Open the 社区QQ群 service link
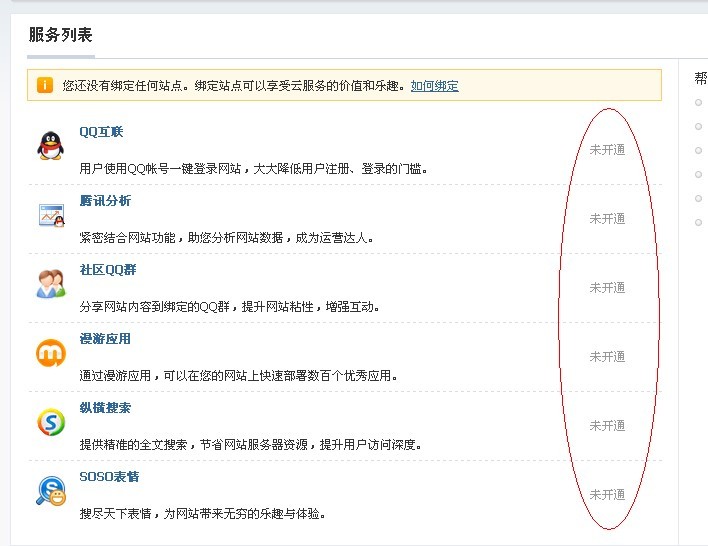The height and width of the screenshot is (546, 708). tap(108, 270)
